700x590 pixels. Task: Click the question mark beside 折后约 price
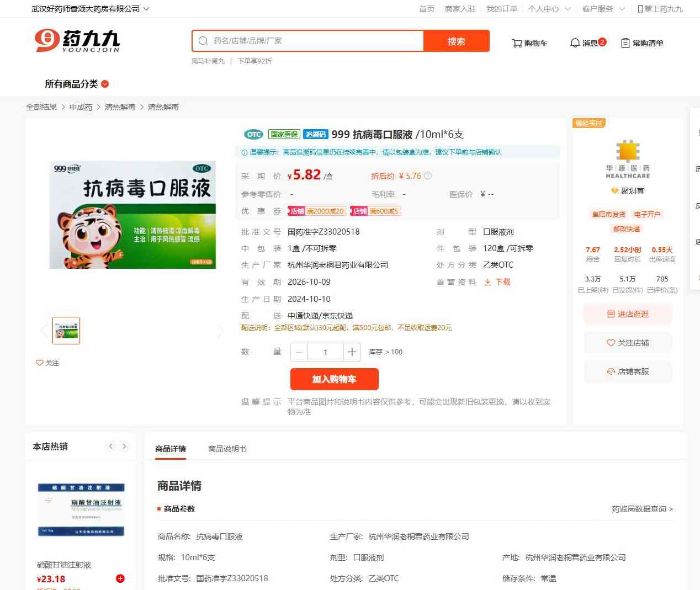(x=428, y=176)
